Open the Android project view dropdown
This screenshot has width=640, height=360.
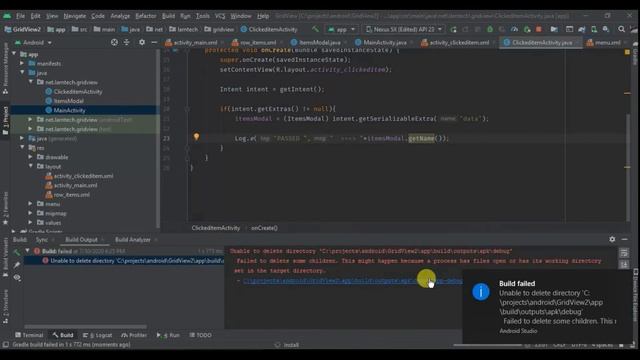[33, 42]
